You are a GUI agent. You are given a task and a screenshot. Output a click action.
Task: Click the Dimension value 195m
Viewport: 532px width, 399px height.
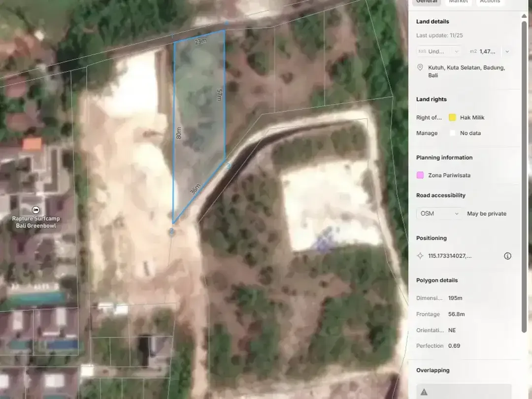pos(455,298)
